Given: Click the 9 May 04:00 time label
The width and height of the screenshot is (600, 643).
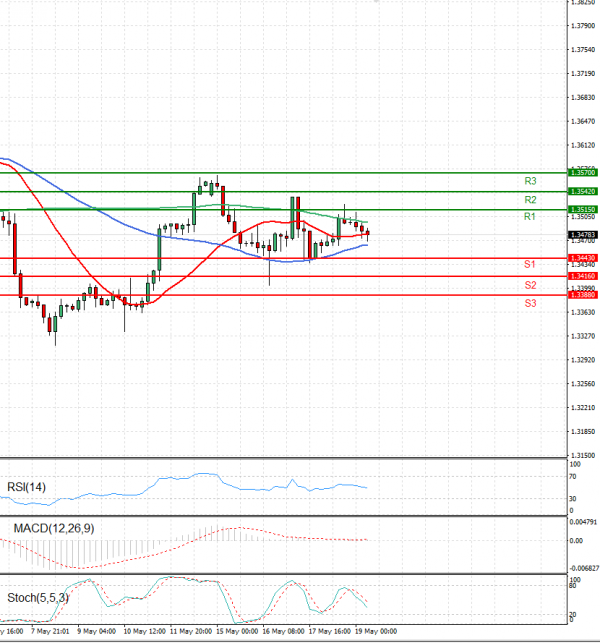Looking at the screenshot, I should pos(96,631).
